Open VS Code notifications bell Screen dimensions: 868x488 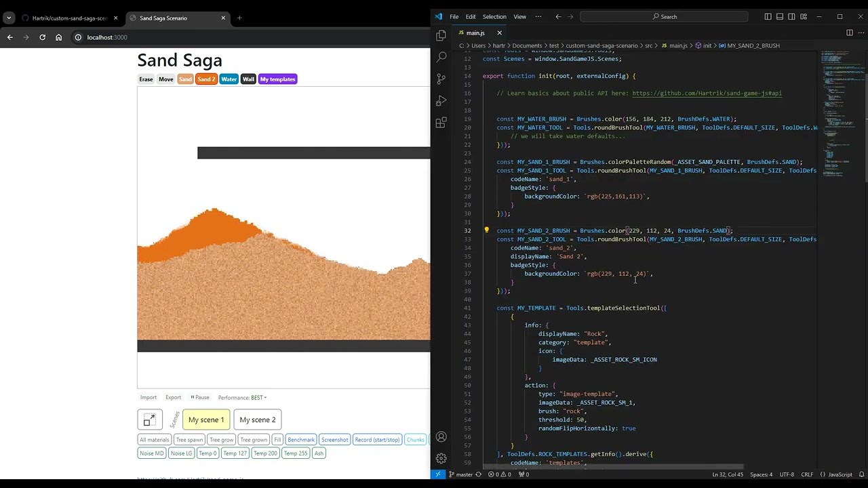861,474
